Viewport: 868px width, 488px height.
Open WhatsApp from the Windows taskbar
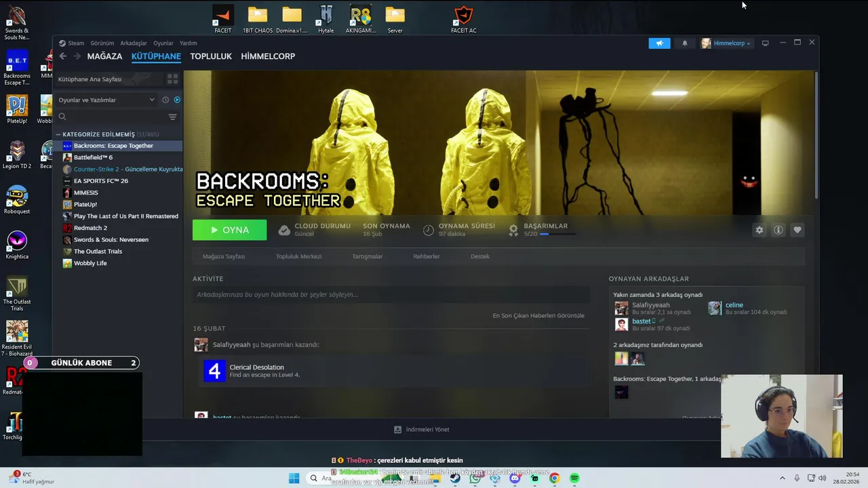pyautogui.click(x=475, y=478)
